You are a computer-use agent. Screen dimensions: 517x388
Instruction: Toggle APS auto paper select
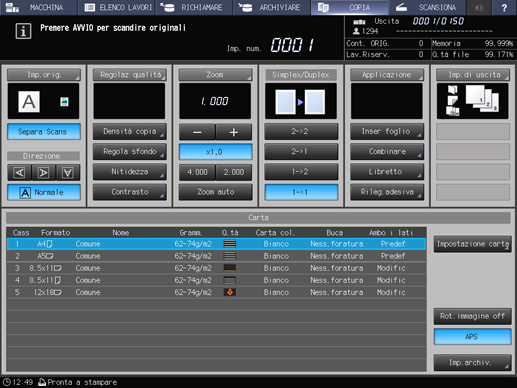tap(473, 337)
